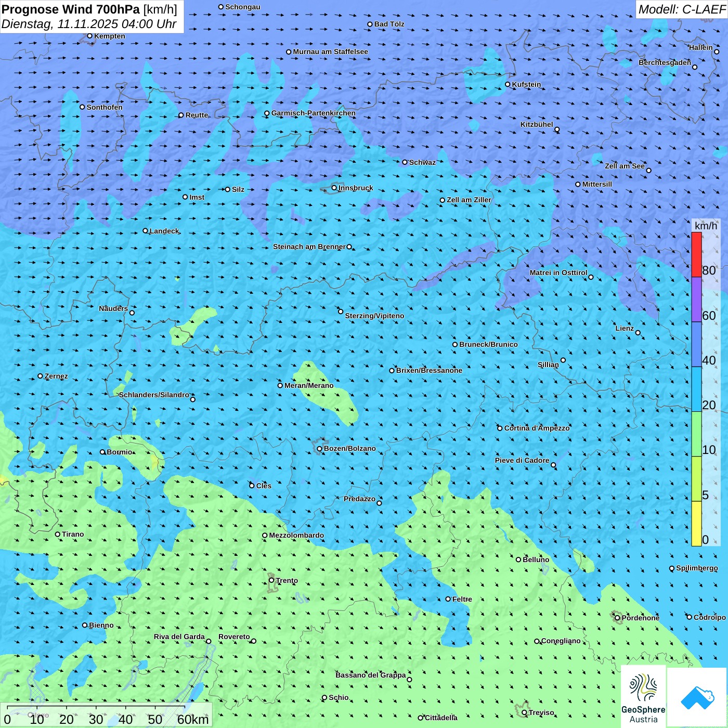
Task: Click the "Treviso" label
Action: tap(541, 712)
